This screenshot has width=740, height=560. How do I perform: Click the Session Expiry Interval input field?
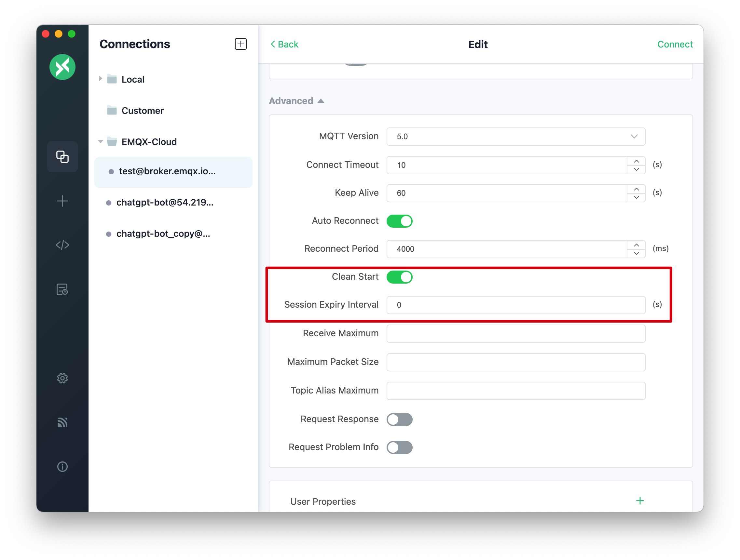(x=515, y=305)
